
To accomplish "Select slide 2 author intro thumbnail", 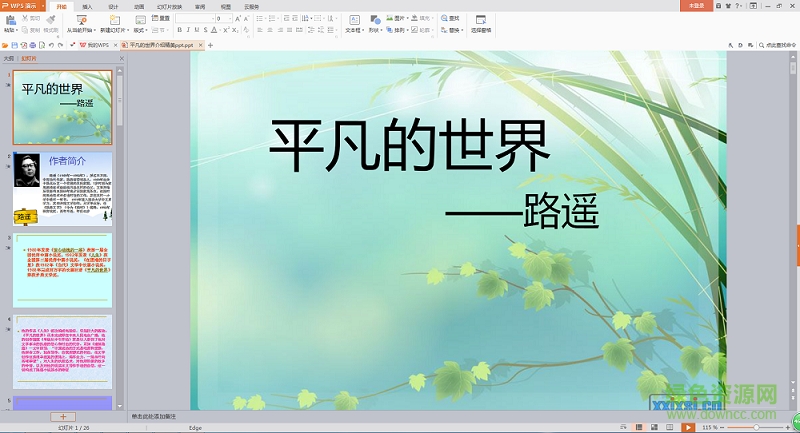I will [x=63, y=189].
